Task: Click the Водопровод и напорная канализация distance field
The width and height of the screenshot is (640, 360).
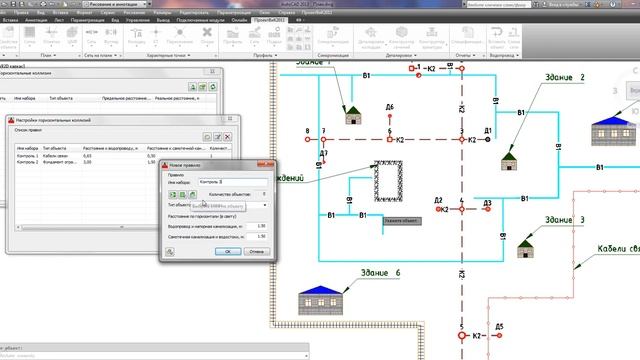Action: 257,226
